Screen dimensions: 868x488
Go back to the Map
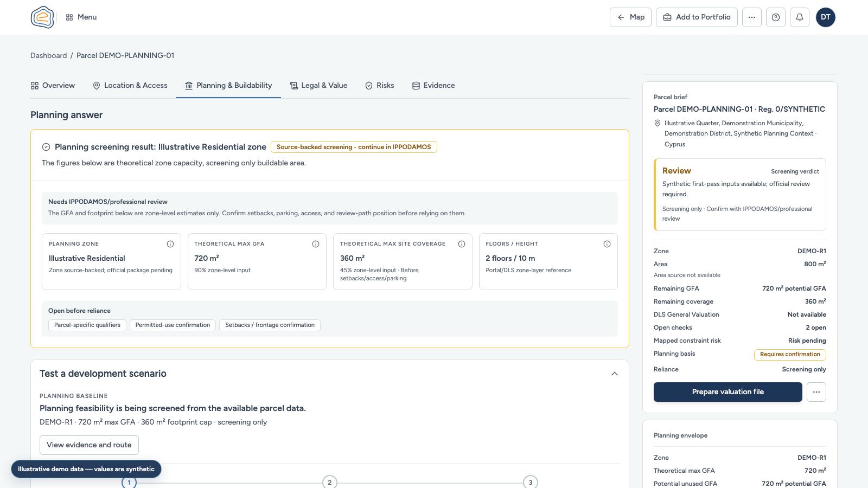[630, 17]
